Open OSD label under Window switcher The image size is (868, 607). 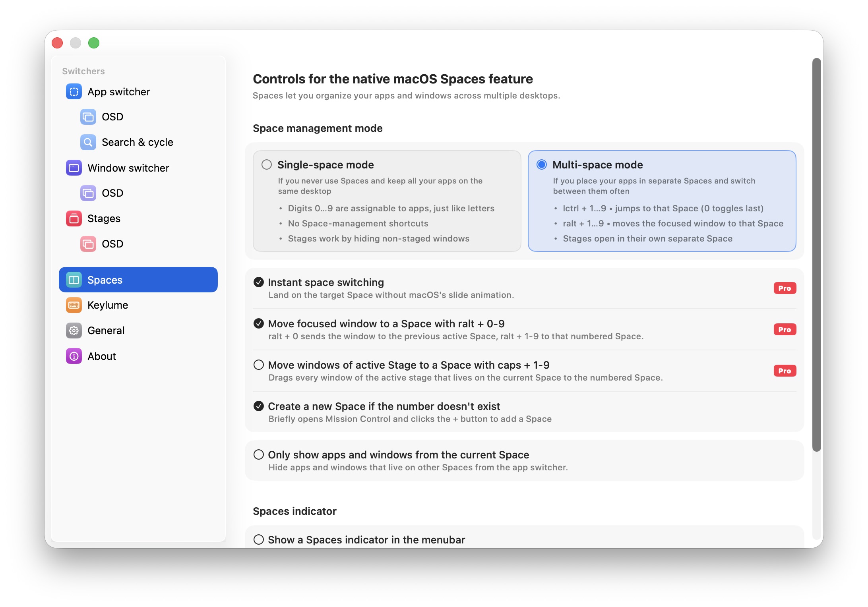click(112, 193)
